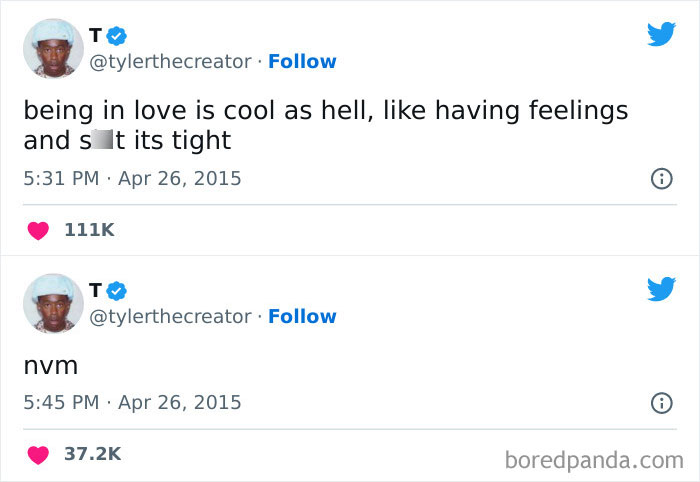The image size is (700, 482).
Task: Click the display name T on first tweet
Action: point(95,36)
